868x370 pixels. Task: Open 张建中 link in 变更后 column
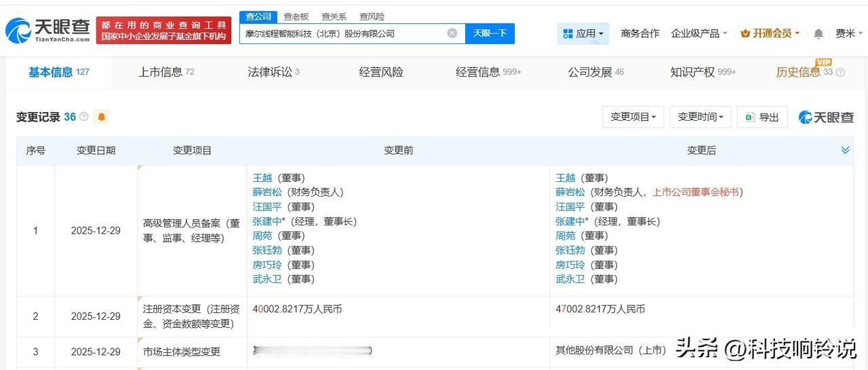pyautogui.click(x=570, y=221)
